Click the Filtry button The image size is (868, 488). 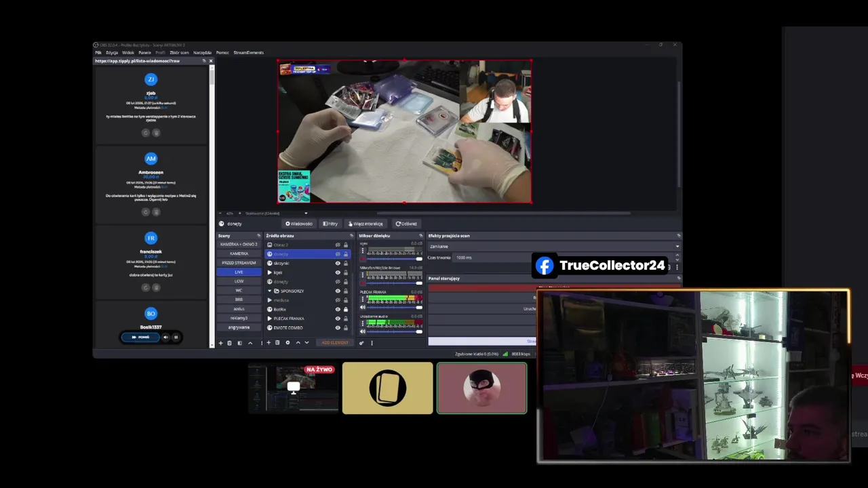[330, 224]
